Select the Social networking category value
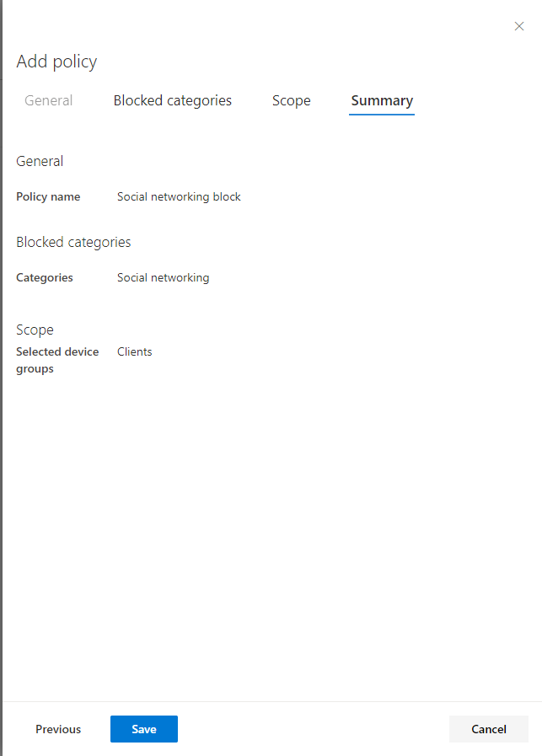 pyautogui.click(x=163, y=278)
